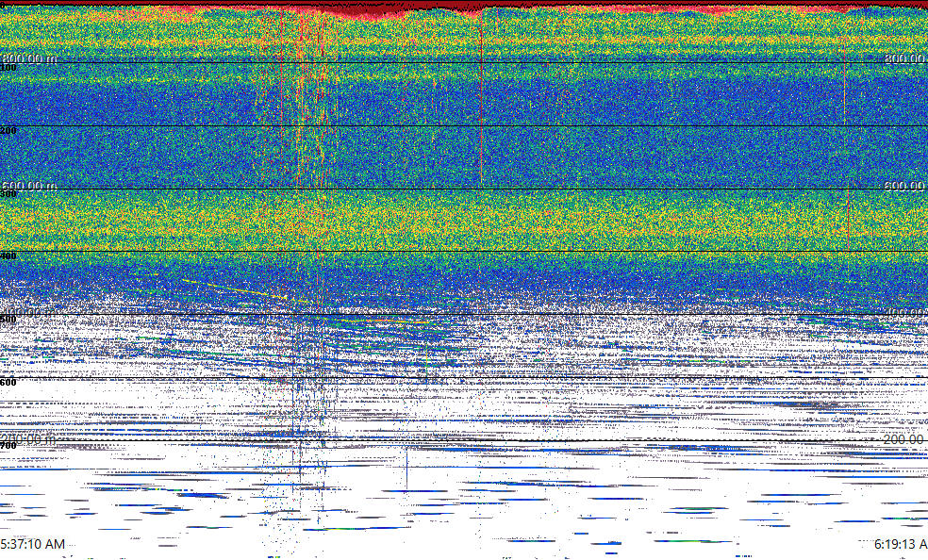Click the right-edge 400.00 range label
928x560 pixels.
[x=905, y=312]
